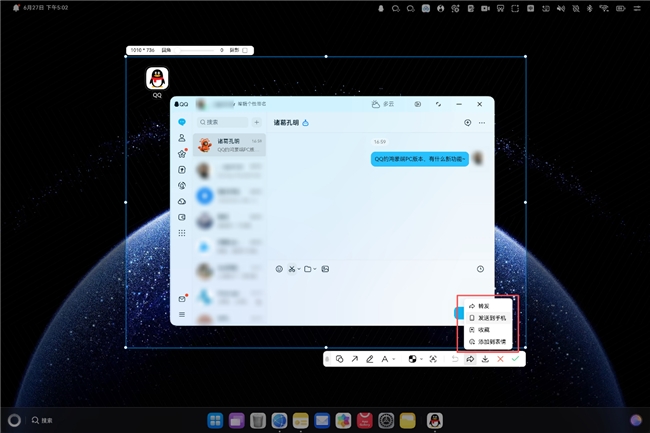Screen dimensions: 650x433
Task: Click the sent message bubble about QQ鸿蒙版
Action: (x=420, y=159)
